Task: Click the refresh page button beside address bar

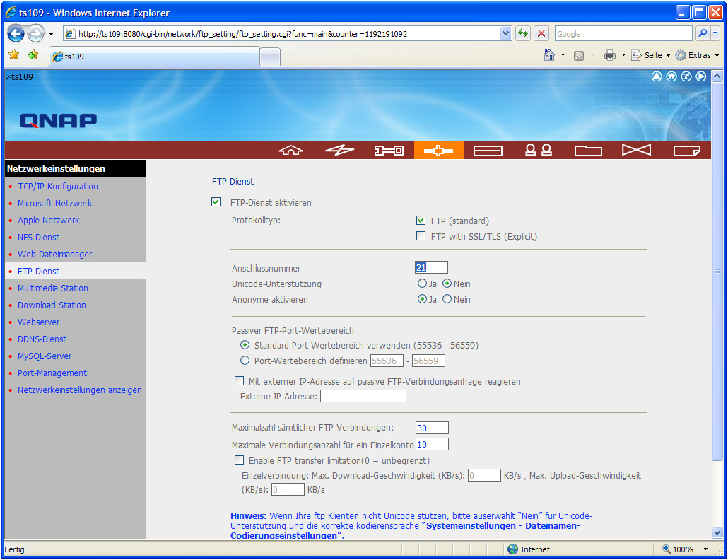Action: pos(523,34)
